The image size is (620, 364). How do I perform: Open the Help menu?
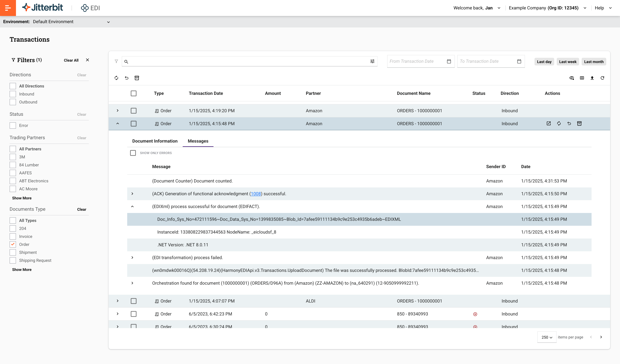tap(603, 8)
